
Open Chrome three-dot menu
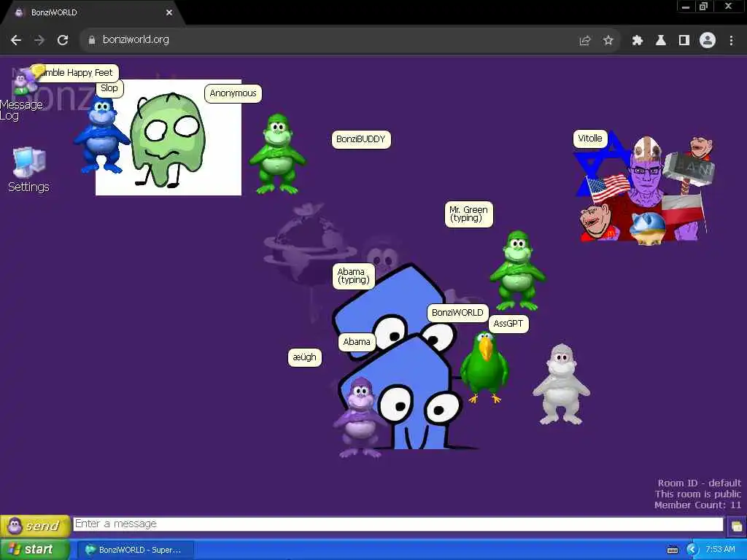731,41
